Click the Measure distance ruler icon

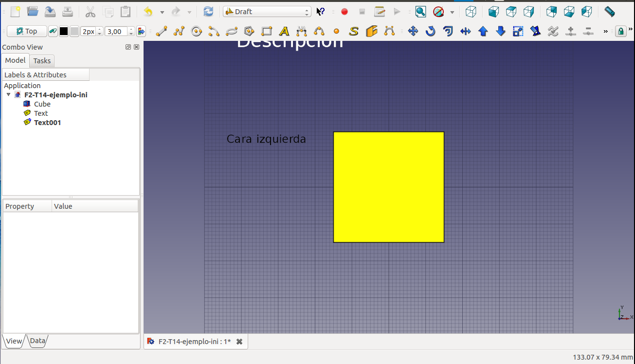click(609, 12)
